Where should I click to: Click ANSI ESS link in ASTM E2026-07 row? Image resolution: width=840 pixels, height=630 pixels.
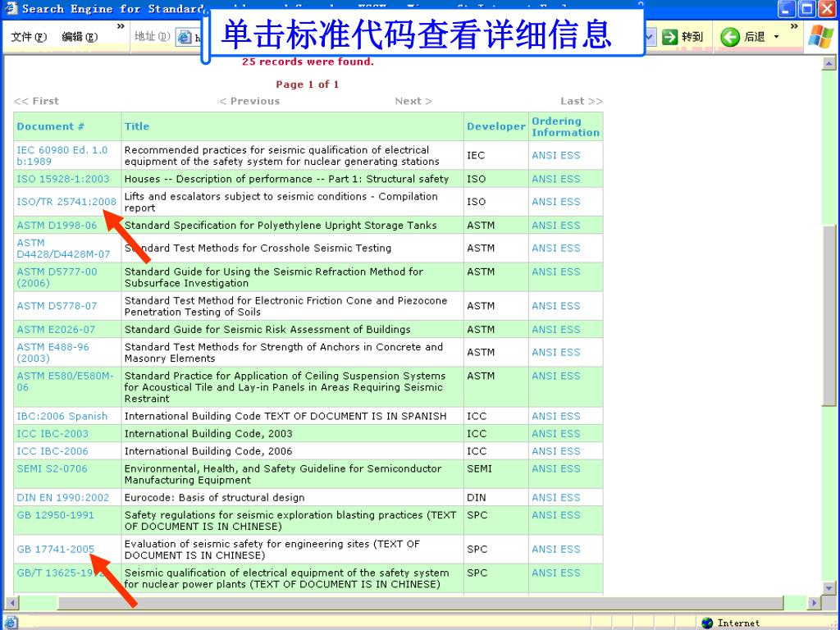pos(556,330)
